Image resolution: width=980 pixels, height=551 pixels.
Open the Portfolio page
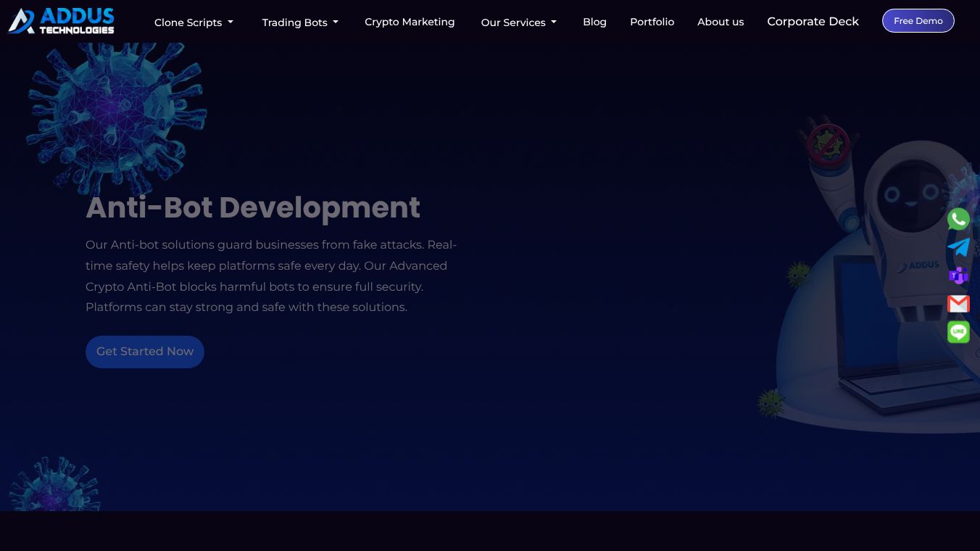tap(652, 22)
